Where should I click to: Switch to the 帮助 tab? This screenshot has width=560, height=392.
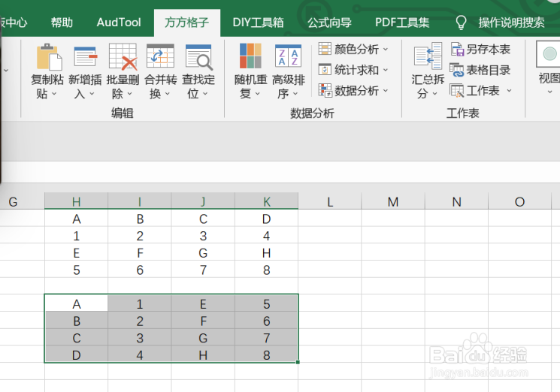62,23
